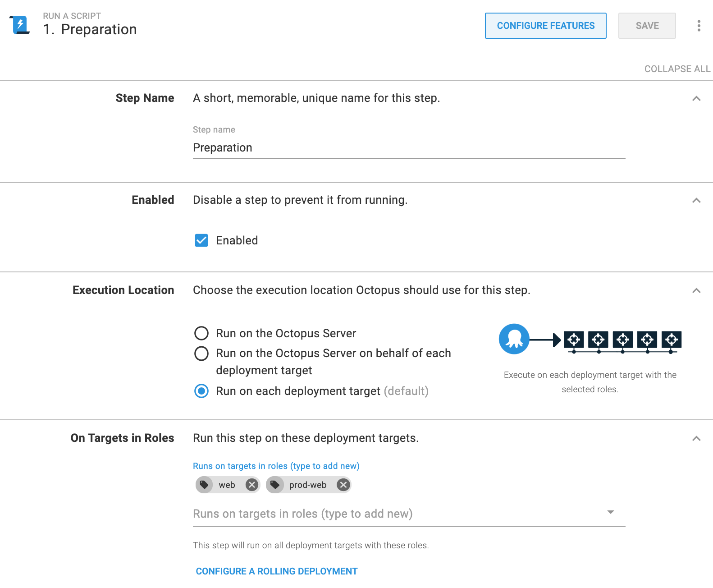Collapse the Enabled section chevron
Screen dimensions: 713x588
[x=696, y=200]
